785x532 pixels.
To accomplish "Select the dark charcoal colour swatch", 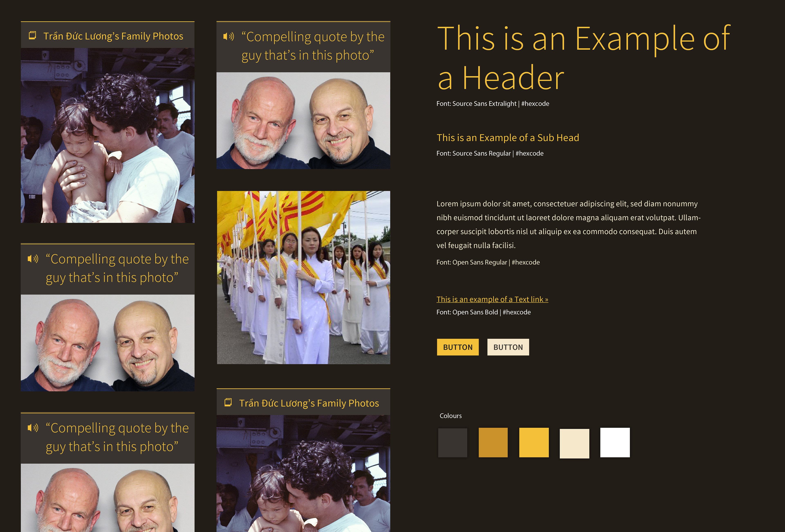I will pyautogui.click(x=453, y=442).
